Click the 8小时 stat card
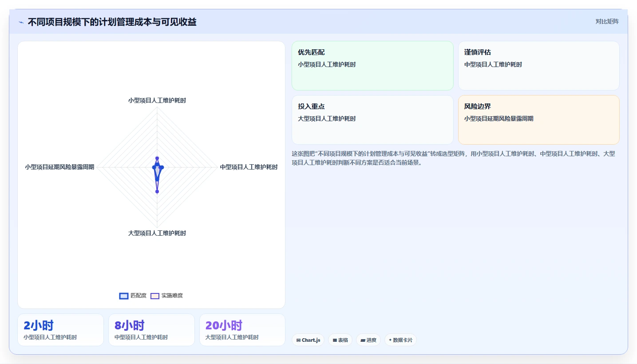637x364 pixels. click(151, 330)
